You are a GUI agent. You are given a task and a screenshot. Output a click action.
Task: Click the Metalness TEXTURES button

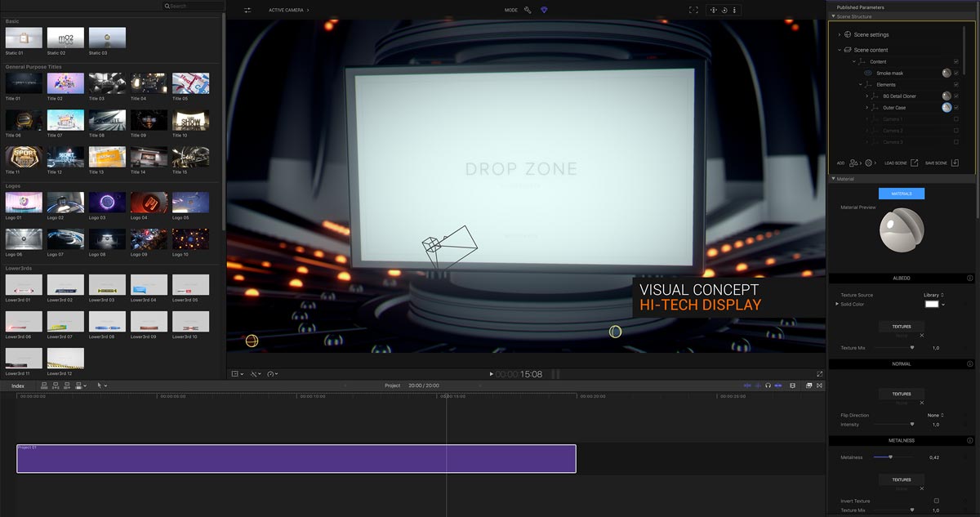point(902,479)
